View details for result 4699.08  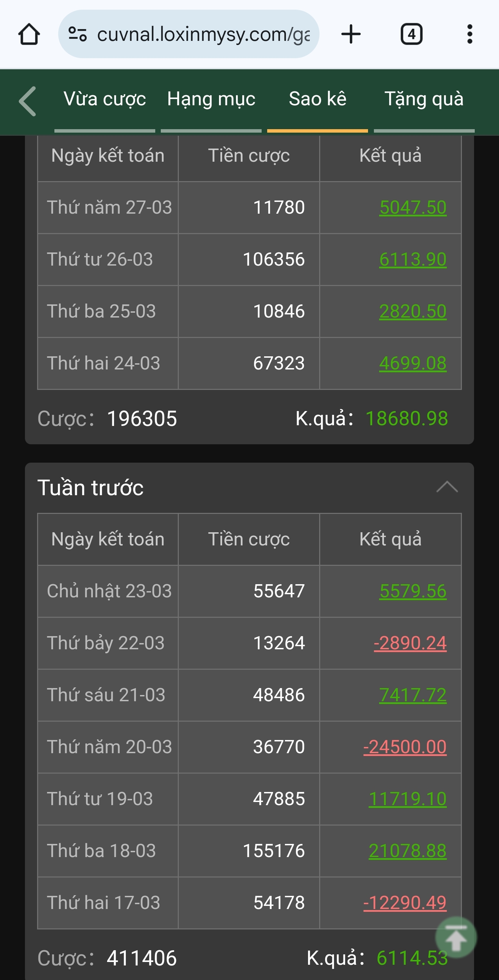413,363
